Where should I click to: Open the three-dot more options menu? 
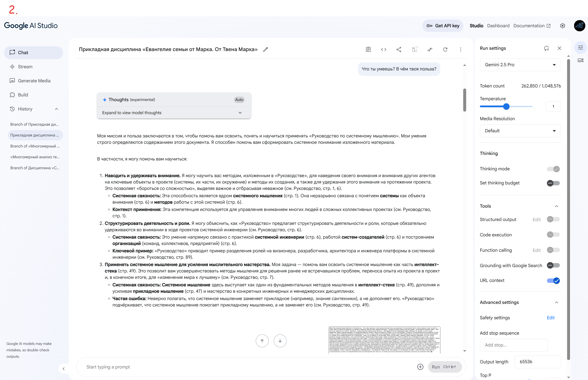coord(460,50)
